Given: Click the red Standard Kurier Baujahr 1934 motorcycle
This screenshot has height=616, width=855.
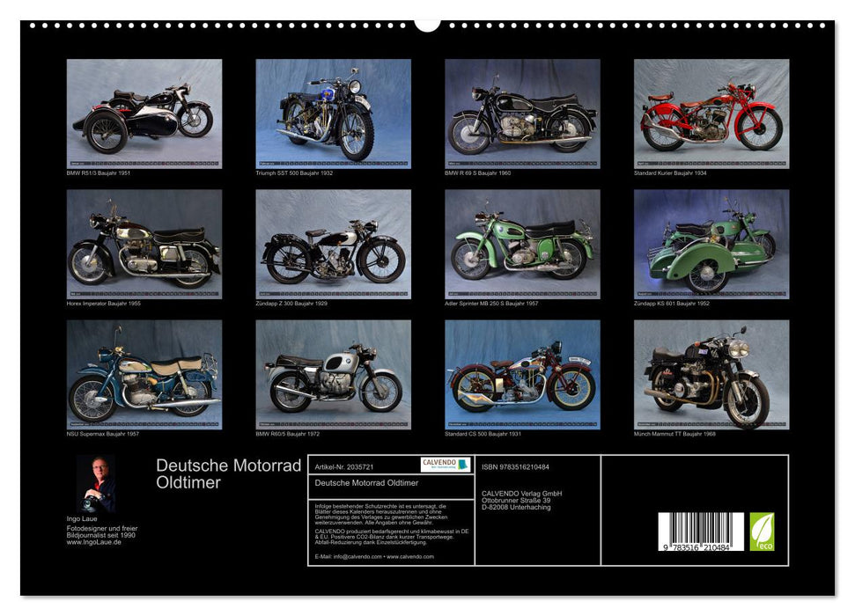Looking at the screenshot, I should tap(708, 114).
